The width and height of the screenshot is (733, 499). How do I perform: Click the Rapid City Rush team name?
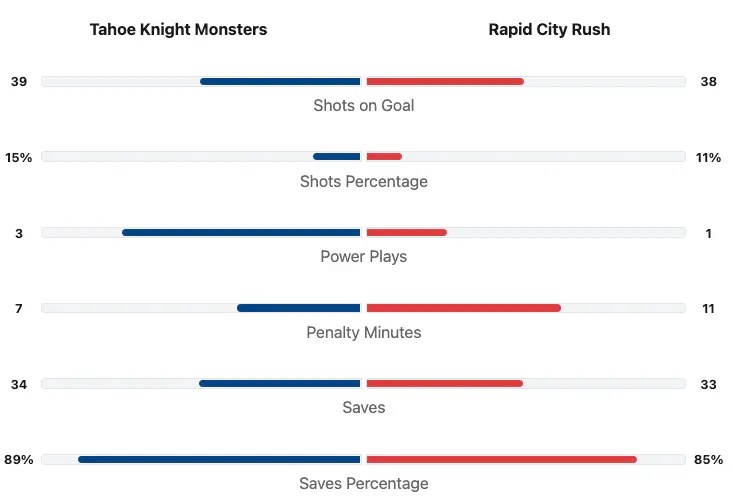549,29
